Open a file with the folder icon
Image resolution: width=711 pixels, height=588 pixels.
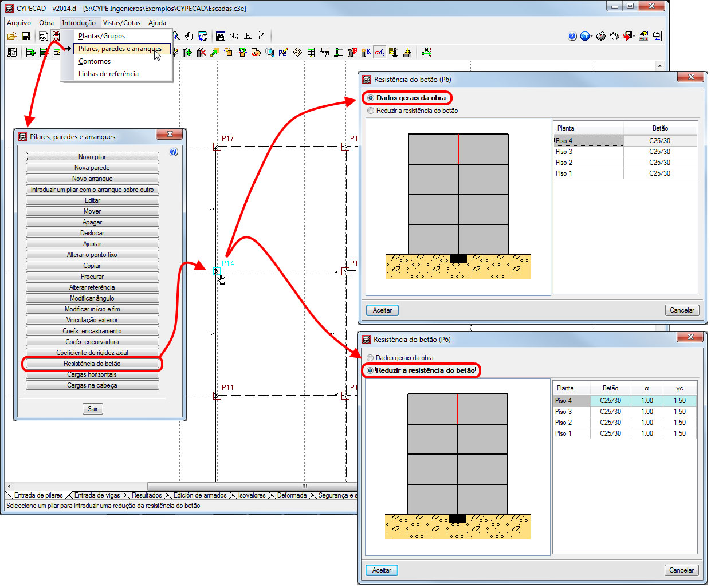[x=11, y=36]
